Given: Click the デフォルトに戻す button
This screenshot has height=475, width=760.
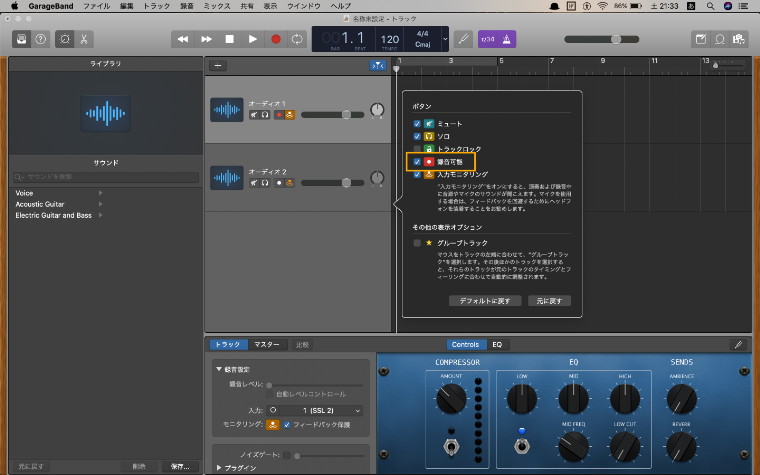Looking at the screenshot, I should pos(484,300).
